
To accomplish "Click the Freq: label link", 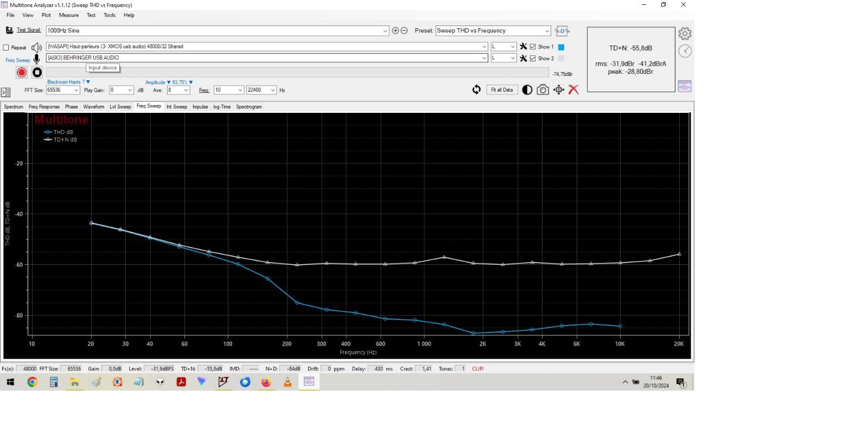I will (x=204, y=91).
